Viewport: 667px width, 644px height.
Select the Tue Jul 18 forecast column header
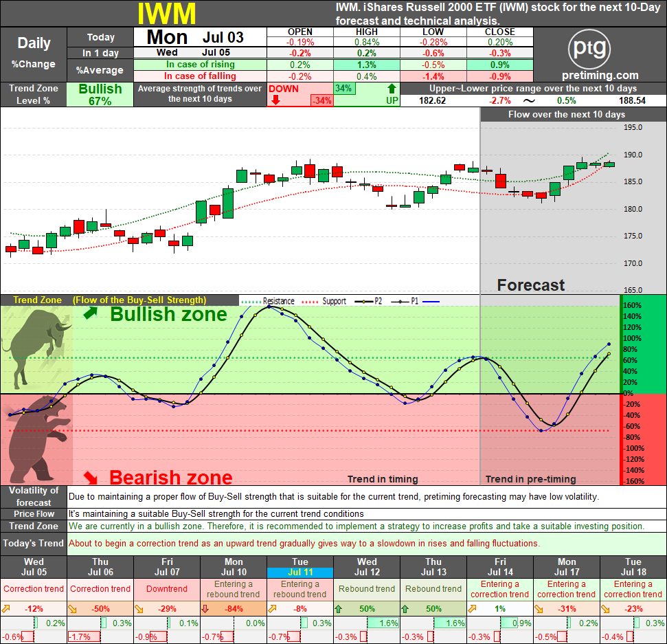(x=633, y=567)
